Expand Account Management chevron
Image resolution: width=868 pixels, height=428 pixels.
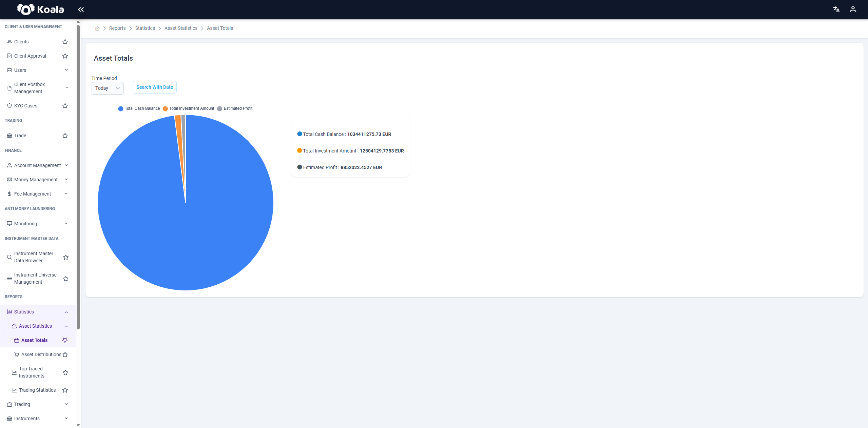[66, 165]
